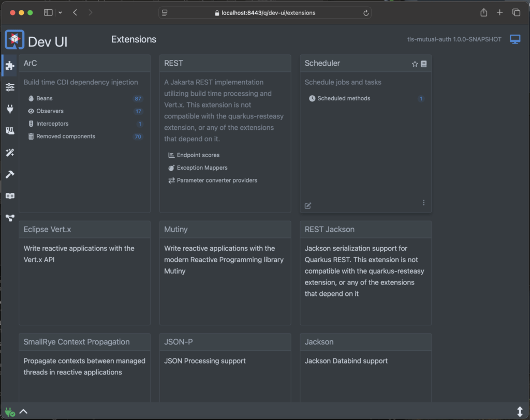Screen dimensions: 530x420
Task: Click the Dev UI title text
Action: click(x=48, y=42)
